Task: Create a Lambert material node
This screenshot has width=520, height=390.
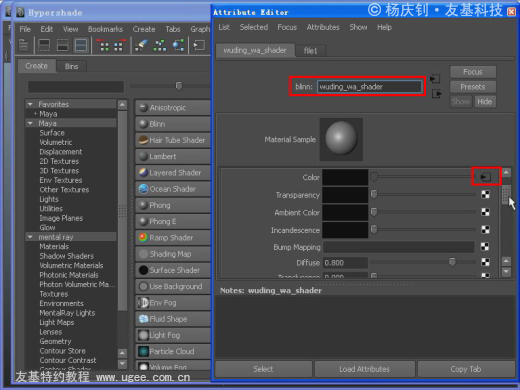Action: [173, 156]
